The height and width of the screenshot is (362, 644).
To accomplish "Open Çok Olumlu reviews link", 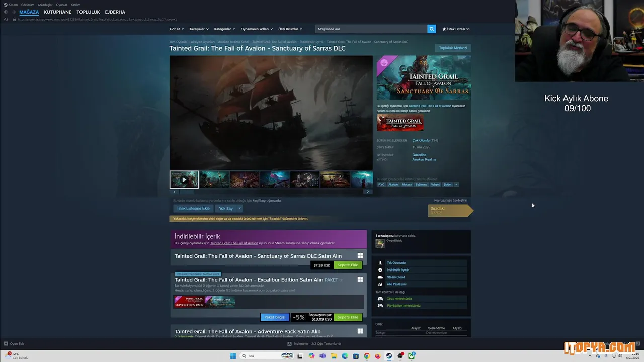I will [x=421, y=140].
